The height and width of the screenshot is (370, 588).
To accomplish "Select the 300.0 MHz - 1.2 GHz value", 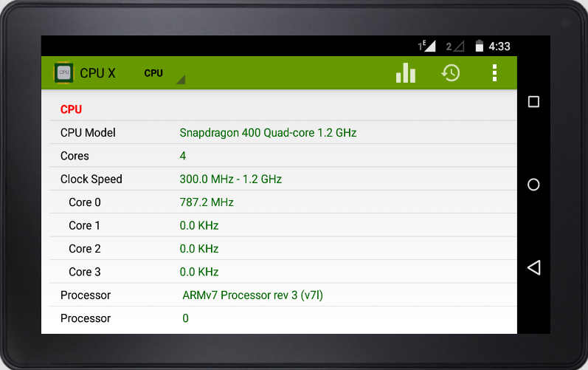I will [231, 179].
